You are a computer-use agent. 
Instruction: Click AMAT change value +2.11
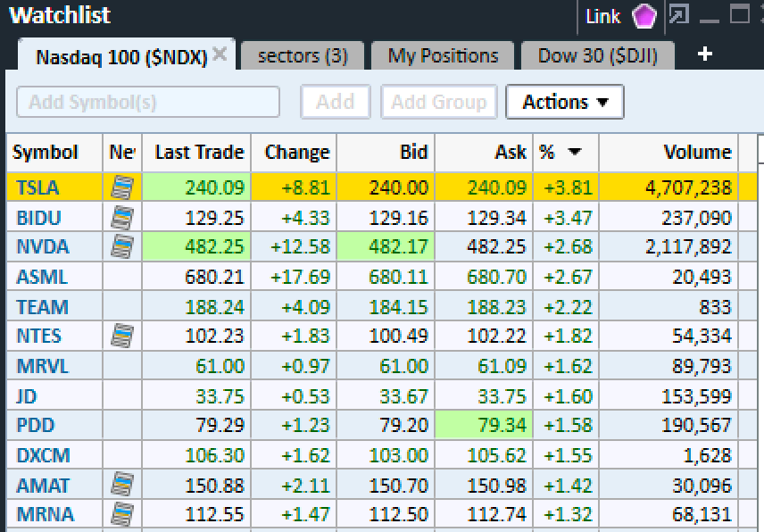click(x=306, y=486)
